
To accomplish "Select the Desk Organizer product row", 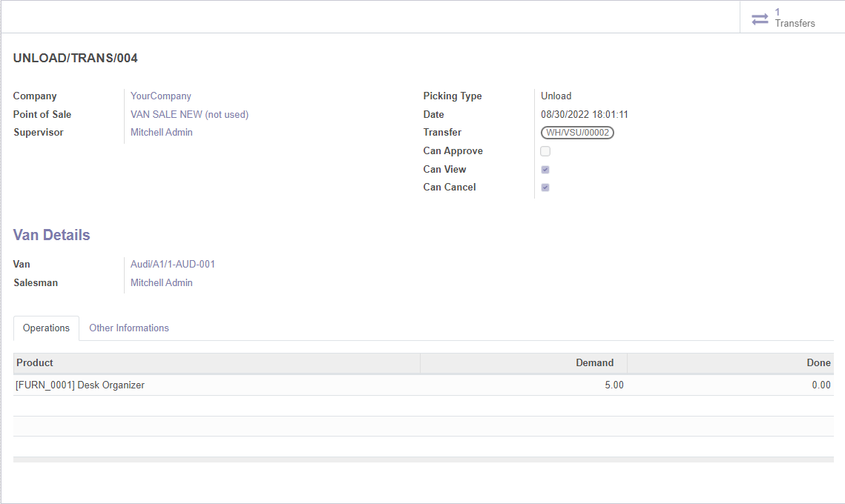I will pos(80,385).
